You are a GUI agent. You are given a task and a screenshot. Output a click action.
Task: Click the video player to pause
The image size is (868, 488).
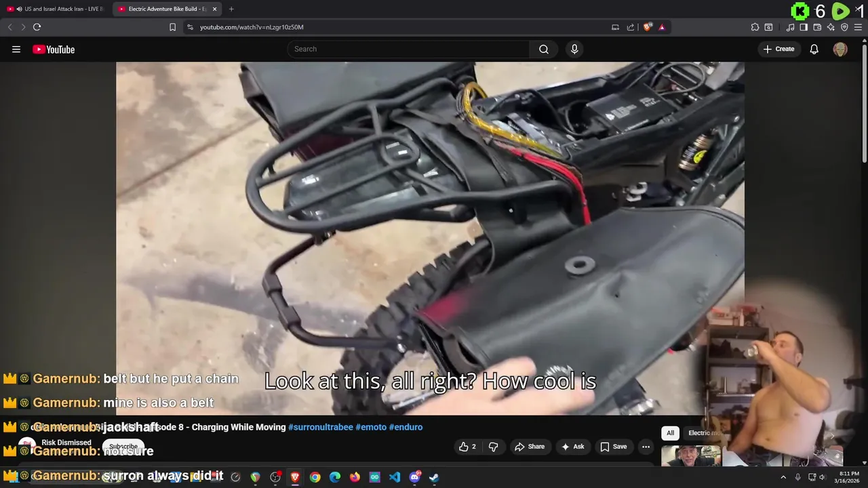coord(430,239)
